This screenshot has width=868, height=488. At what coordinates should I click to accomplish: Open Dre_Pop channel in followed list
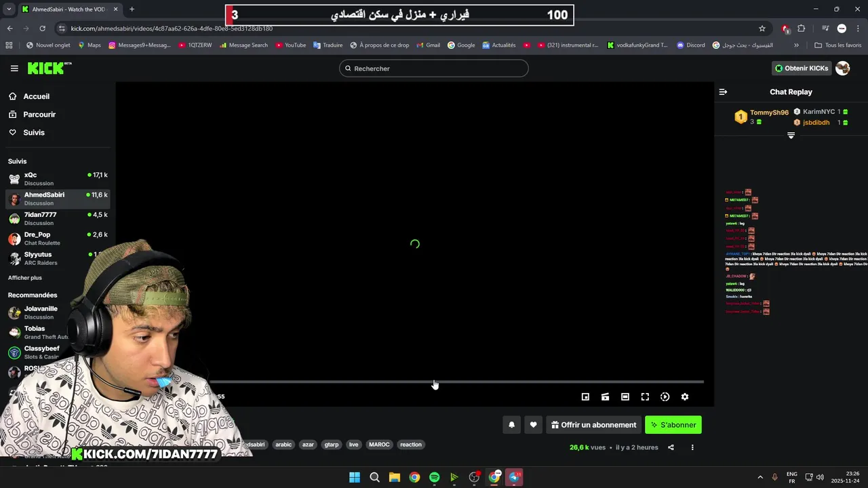58,239
